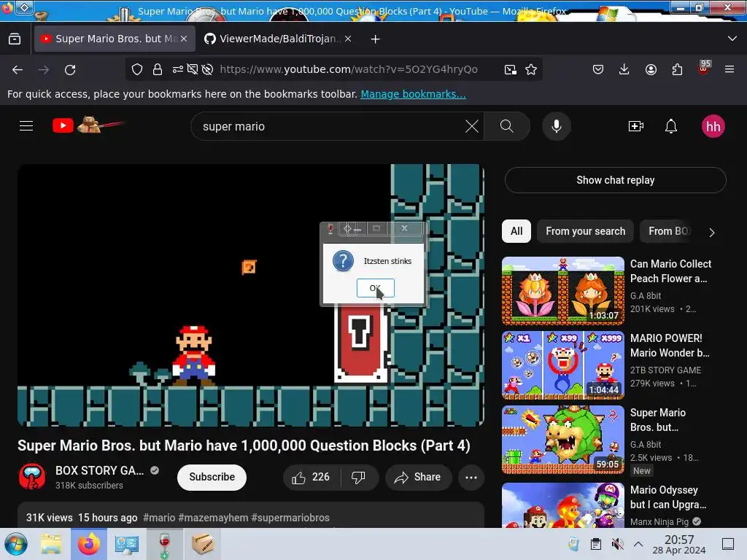Click the #supermariobros hashtag

(x=290, y=518)
